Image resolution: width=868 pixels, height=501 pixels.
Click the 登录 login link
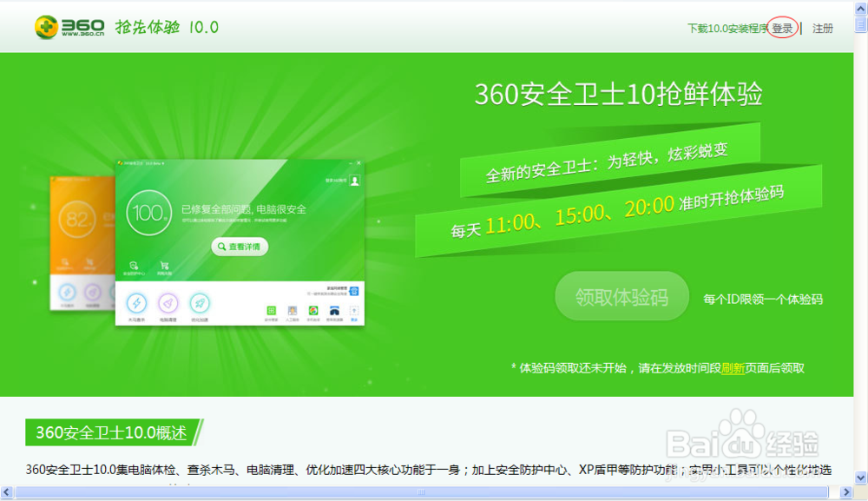pyautogui.click(x=782, y=29)
